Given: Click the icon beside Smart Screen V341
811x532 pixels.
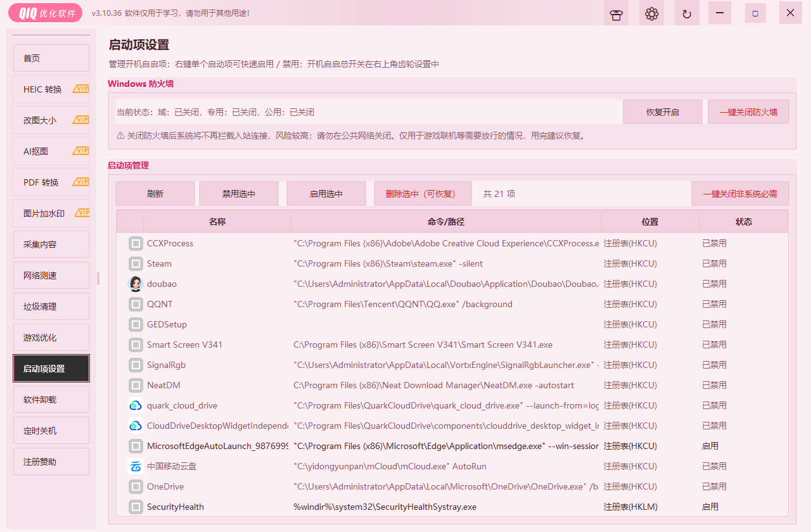Looking at the screenshot, I should (136, 345).
